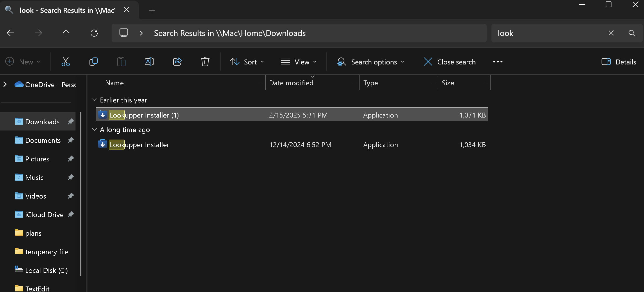The height and width of the screenshot is (292, 644).
Task: Click the pin icon beside Pictures
Action: tap(71, 159)
